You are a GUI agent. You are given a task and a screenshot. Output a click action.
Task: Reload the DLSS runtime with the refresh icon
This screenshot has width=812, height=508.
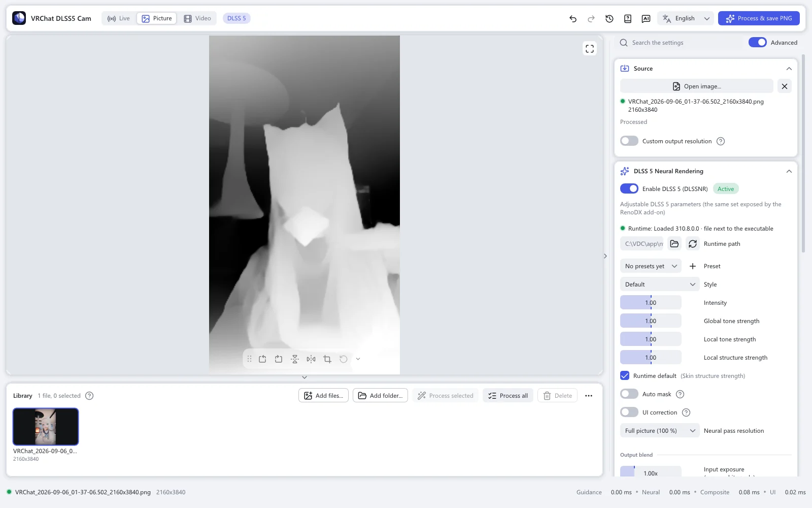pos(693,244)
